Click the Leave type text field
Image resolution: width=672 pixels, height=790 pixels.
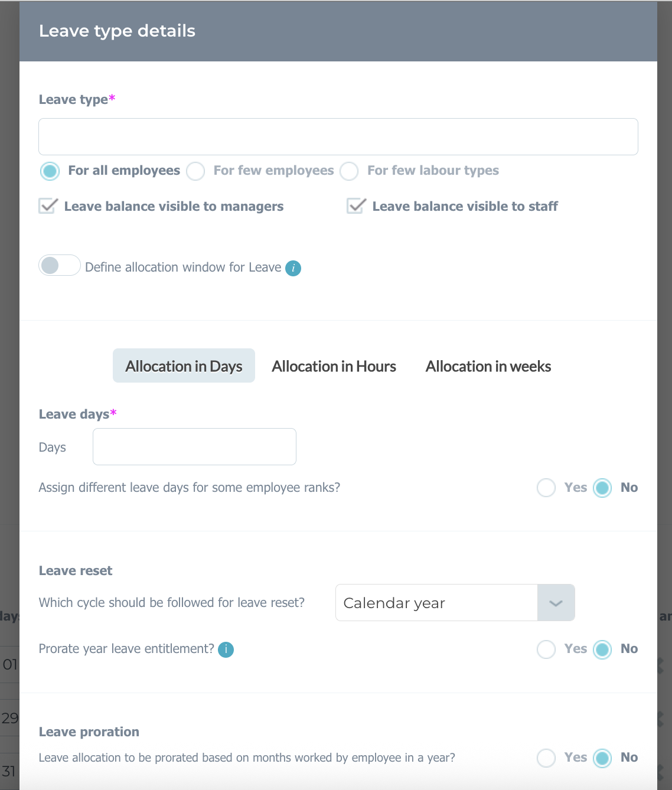[x=338, y=136]
